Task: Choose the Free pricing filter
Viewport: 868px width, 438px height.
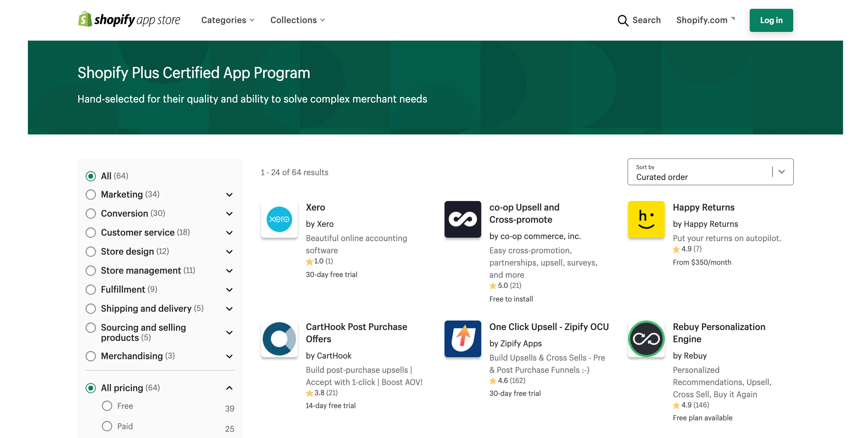Action: (x=107, y=405)
